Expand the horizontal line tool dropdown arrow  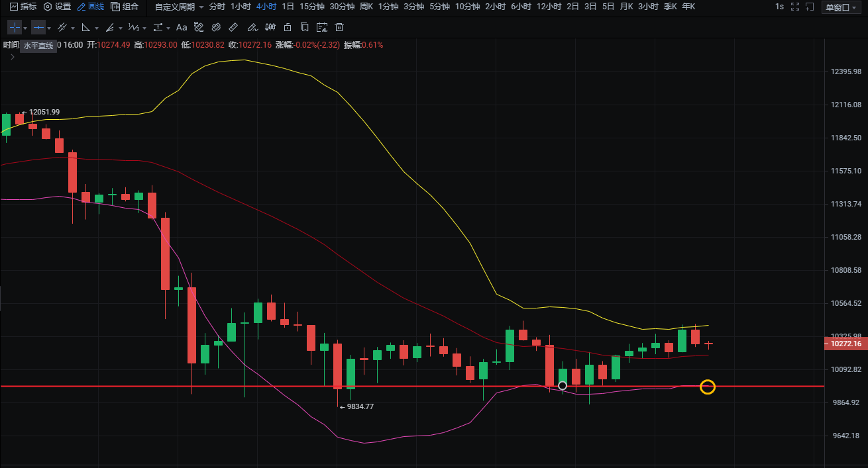(49, 28)
